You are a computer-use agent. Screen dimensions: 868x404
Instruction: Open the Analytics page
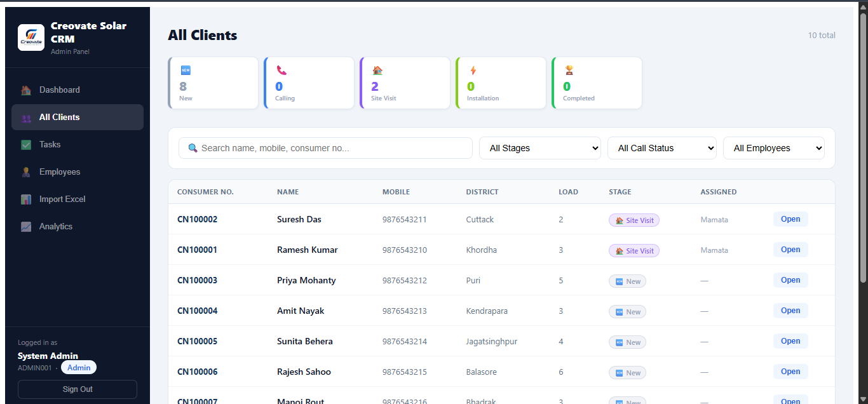pyautogui.click(x=78, y=227)
